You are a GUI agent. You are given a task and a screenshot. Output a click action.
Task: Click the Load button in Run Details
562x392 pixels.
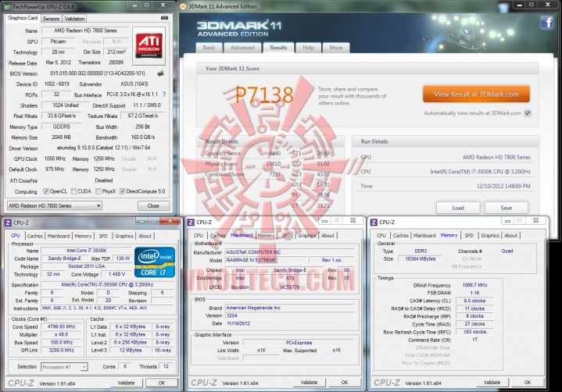point(458,208)
